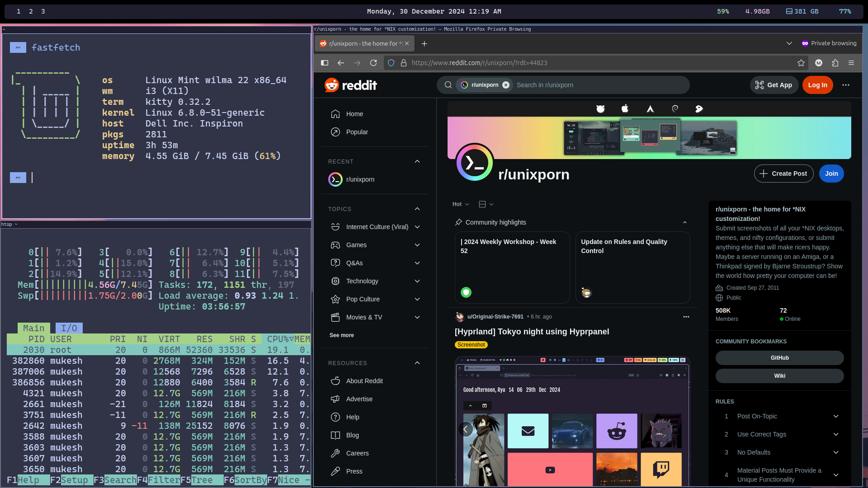Viewport: 868px width, 488px height.
Task: Click Create Post button
Action: (x=783, y=174)
